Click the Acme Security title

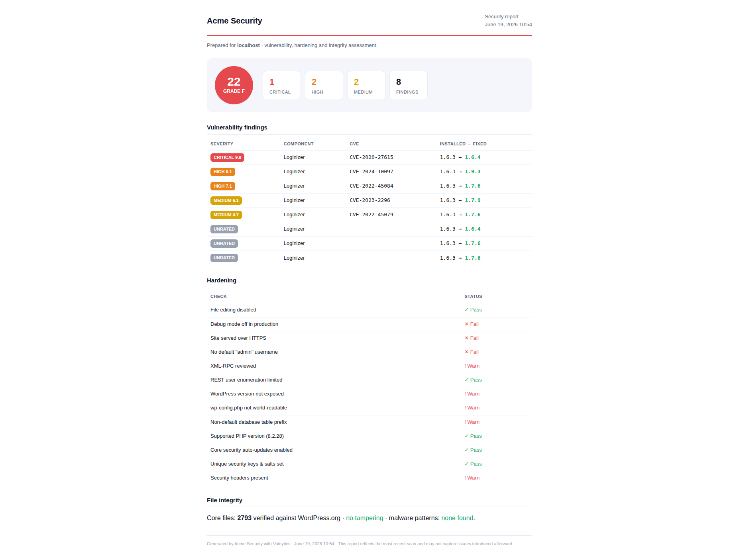234,21
